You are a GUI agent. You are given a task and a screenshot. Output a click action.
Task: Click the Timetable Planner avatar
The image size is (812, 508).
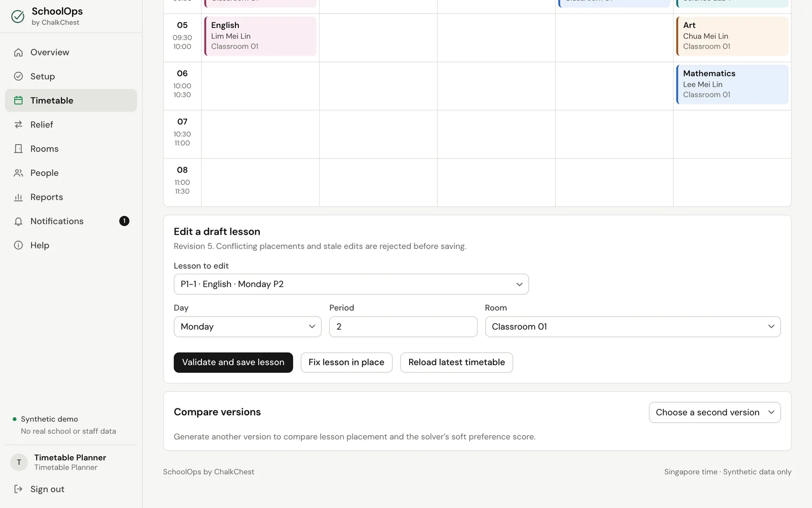point(19,462)
